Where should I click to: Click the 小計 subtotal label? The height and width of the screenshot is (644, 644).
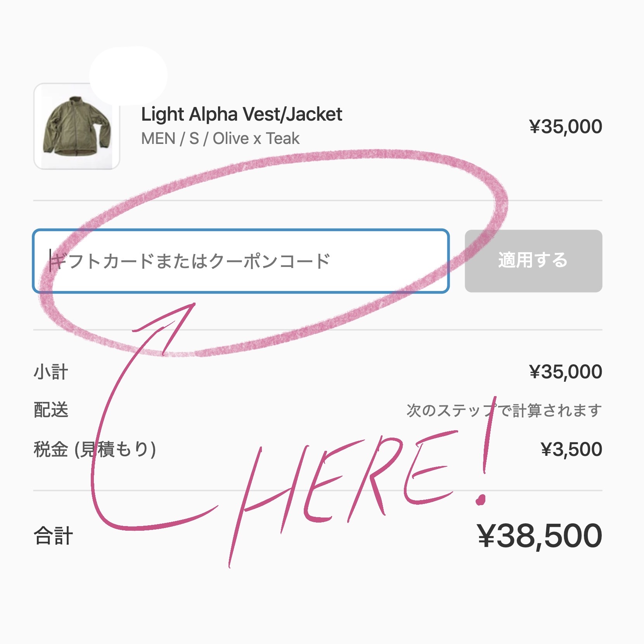point(51,372)
